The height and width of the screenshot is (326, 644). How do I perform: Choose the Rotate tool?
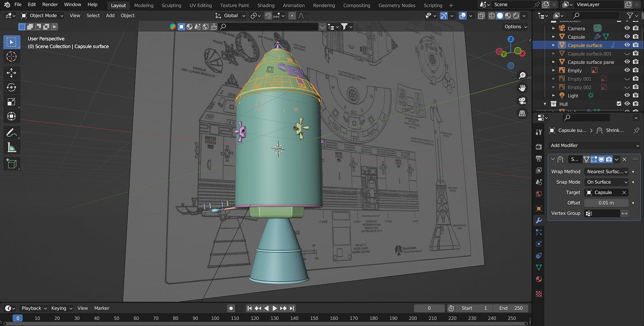(11, 88)
